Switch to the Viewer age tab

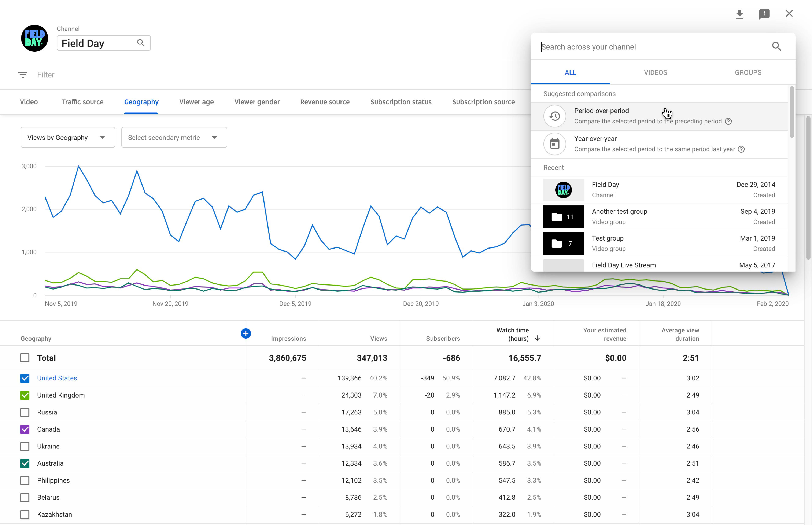[x=196, y=102]
